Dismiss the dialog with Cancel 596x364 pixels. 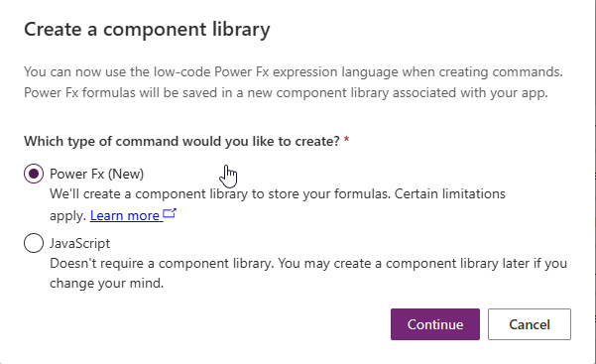point(530,324)
